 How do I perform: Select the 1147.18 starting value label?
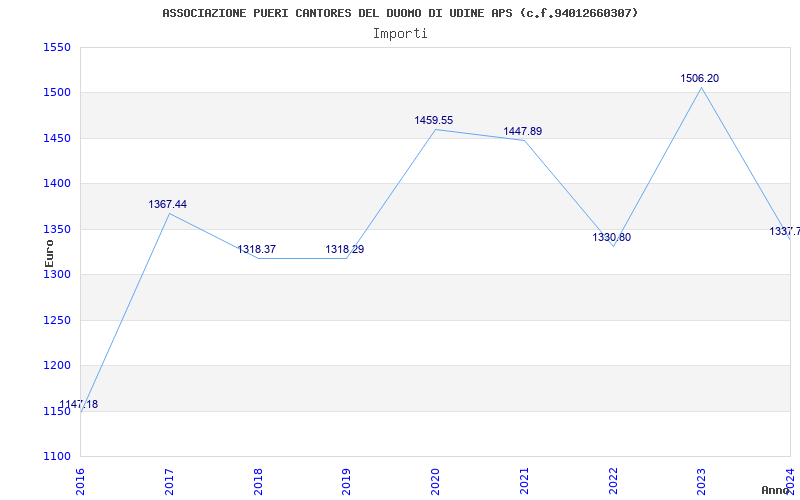[x=78, y=405]
